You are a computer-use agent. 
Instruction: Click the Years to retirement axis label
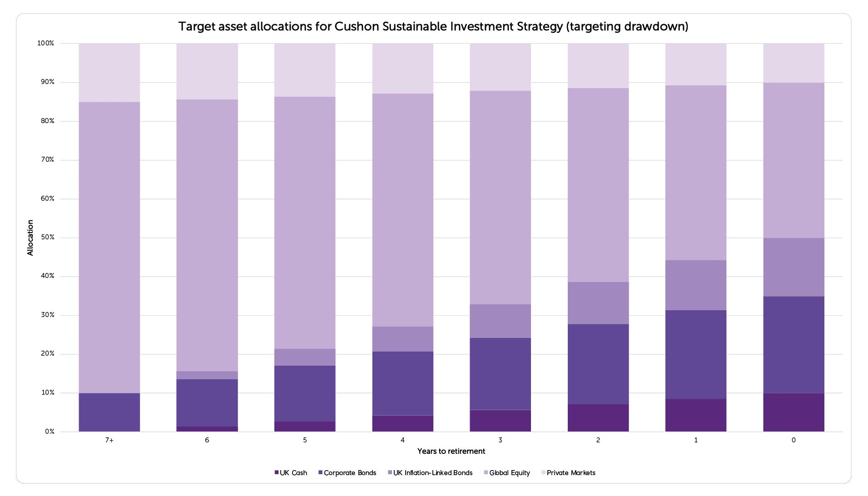coord(451,451)
